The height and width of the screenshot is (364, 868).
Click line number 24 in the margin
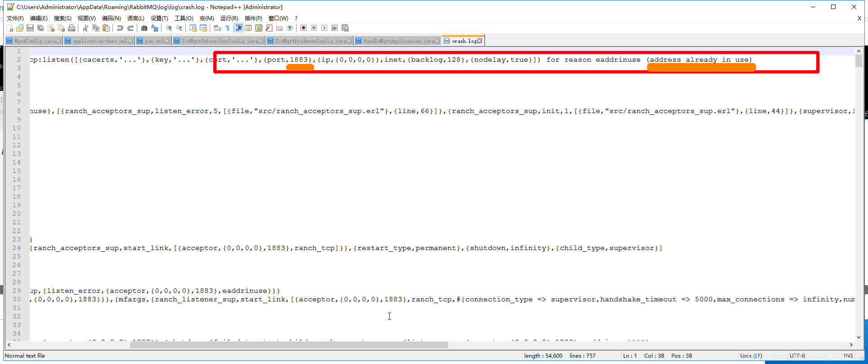(17, 248)
